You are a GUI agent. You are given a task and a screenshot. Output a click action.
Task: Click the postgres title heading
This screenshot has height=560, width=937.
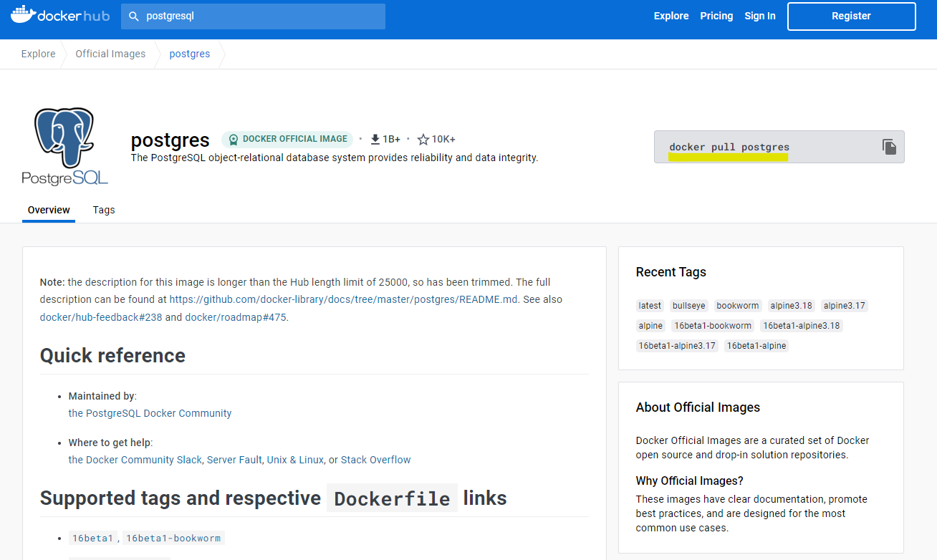tap(170, 140)
